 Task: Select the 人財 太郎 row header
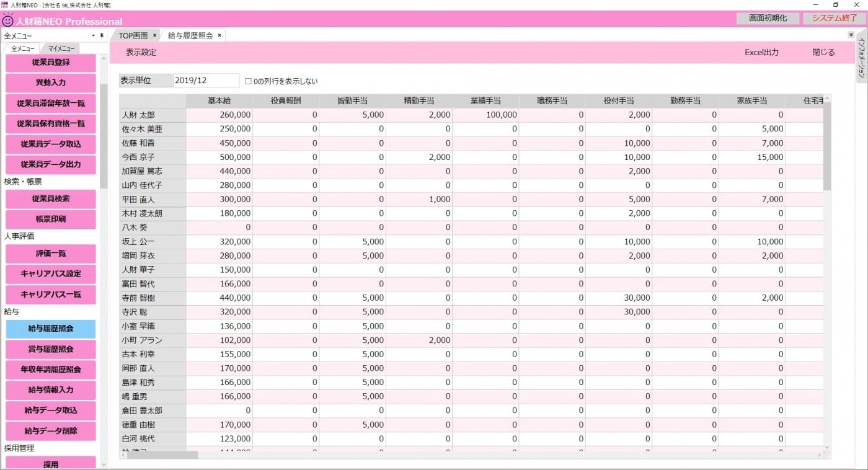153,115
